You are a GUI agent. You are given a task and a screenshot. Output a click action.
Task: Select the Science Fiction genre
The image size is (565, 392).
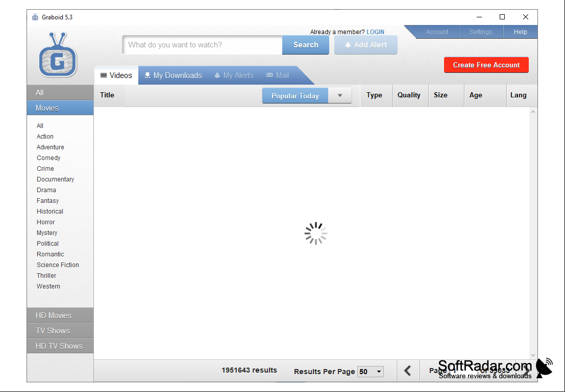(x=58, y=265)
